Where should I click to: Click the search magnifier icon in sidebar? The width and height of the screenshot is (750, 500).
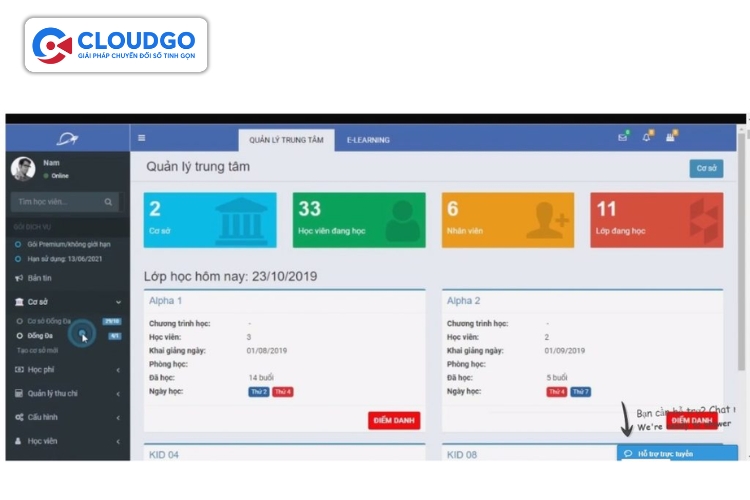point(108,202)
